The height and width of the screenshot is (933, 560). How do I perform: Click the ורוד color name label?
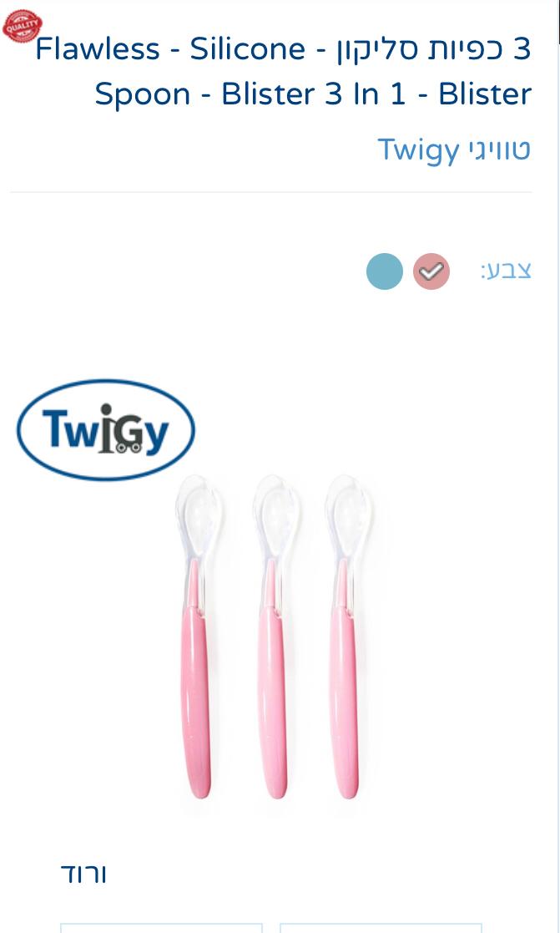[x=83, y=874]
